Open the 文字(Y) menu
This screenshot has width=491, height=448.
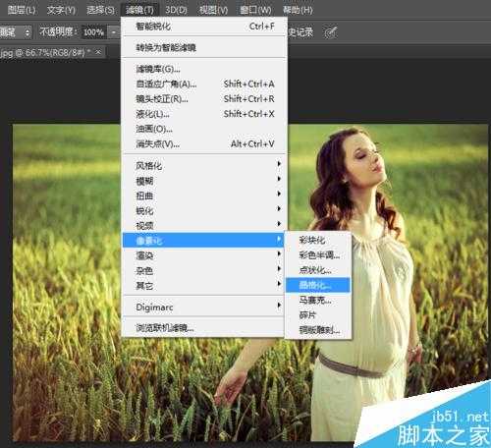(61, 10)
